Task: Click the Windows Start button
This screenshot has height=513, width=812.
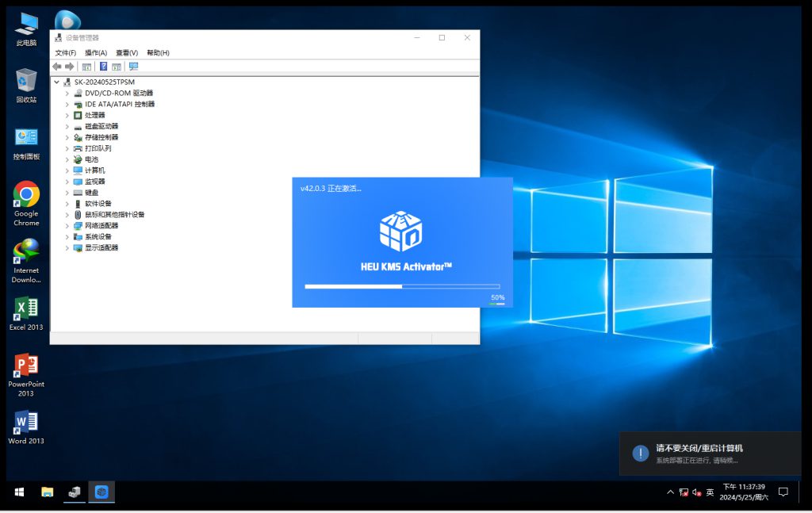Action: click(x=18, y=492)
